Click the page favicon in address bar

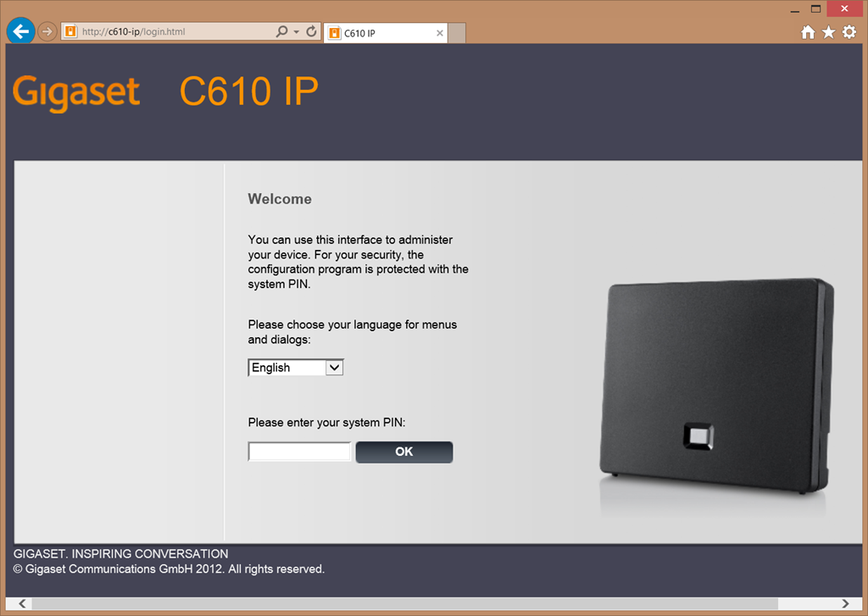[70, 31]
